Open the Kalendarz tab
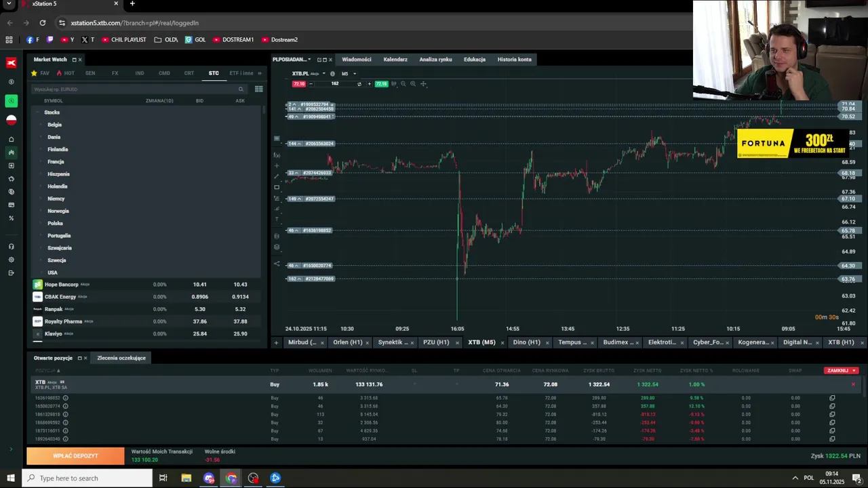 395,60
